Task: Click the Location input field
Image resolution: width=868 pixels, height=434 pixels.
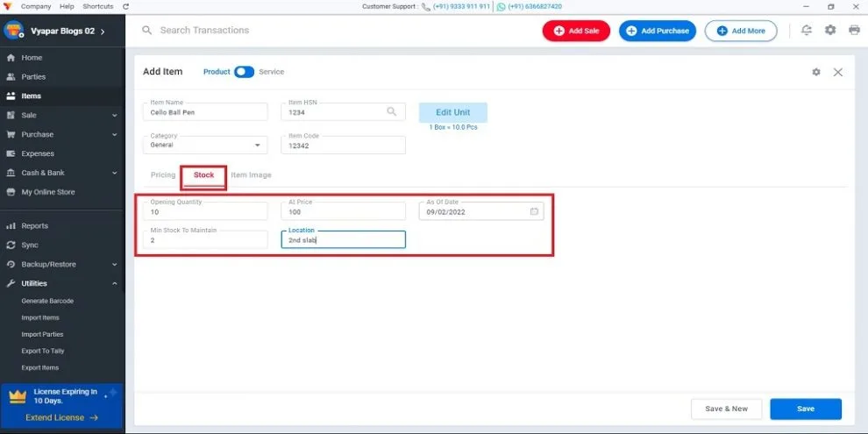Action: 343,239
